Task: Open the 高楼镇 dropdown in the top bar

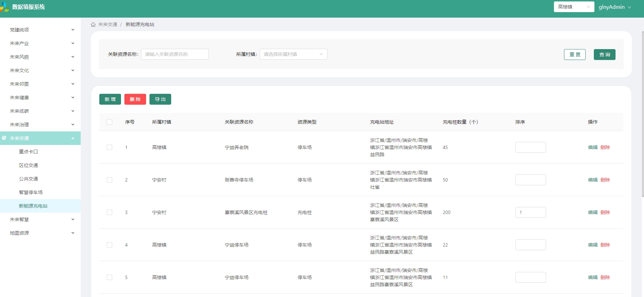Action: 574,7
